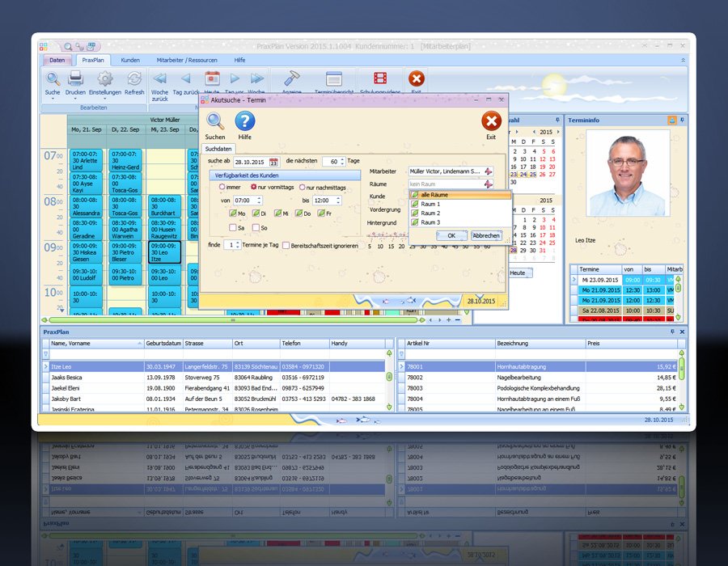Open Mitarbeiter / Ressourcen tab
Image resolution: width=728 pixels, height=566 pixels.
pos(187,61)
